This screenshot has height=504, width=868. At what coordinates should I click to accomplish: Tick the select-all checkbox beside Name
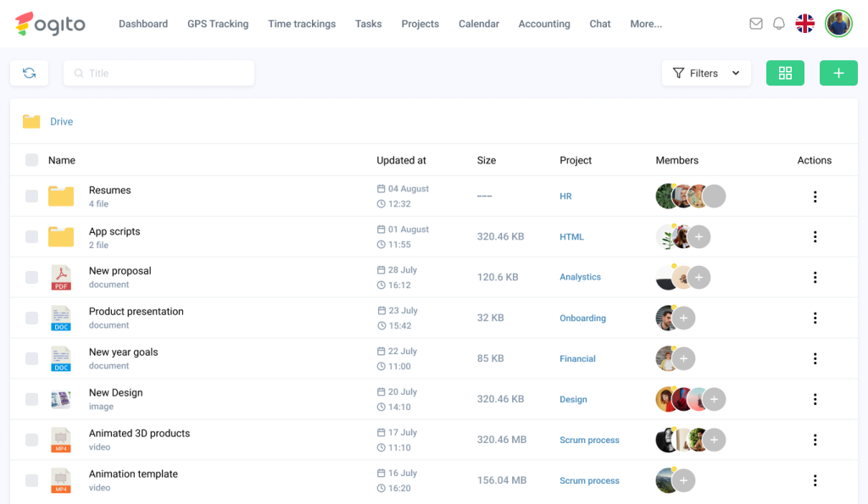click(31, 160)
